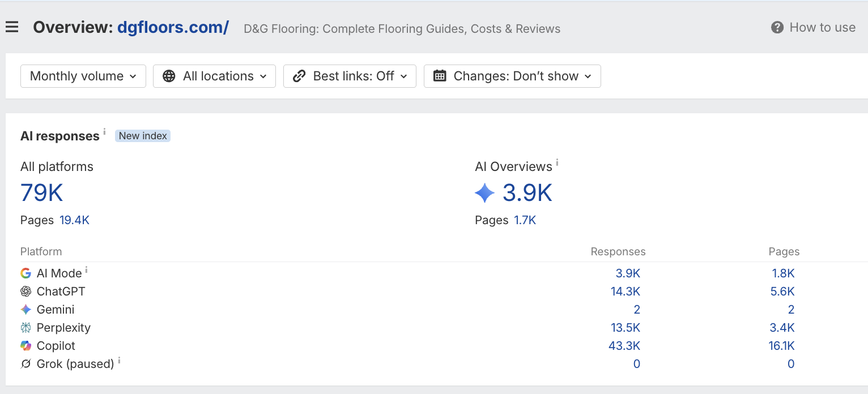Click the Platform column header
Image resolution: width=868 pixels, height=394 pixels.
point(41,251)
